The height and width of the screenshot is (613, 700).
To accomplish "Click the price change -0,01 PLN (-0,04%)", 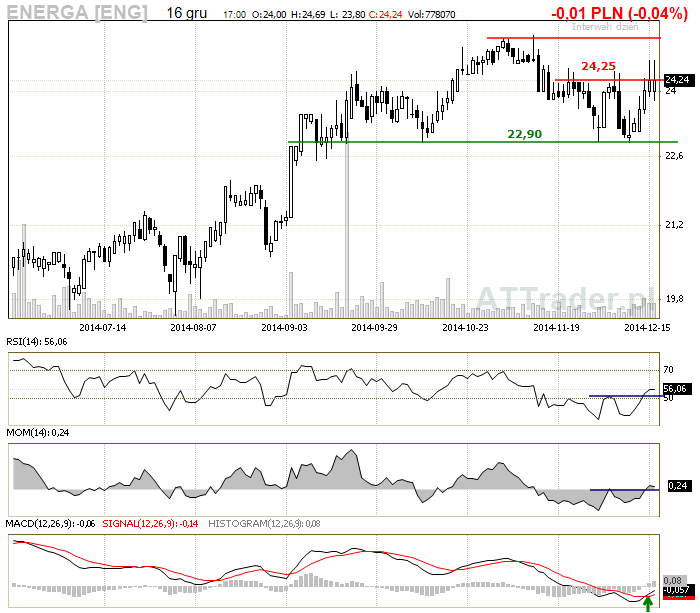I will [x=620, y=13].
